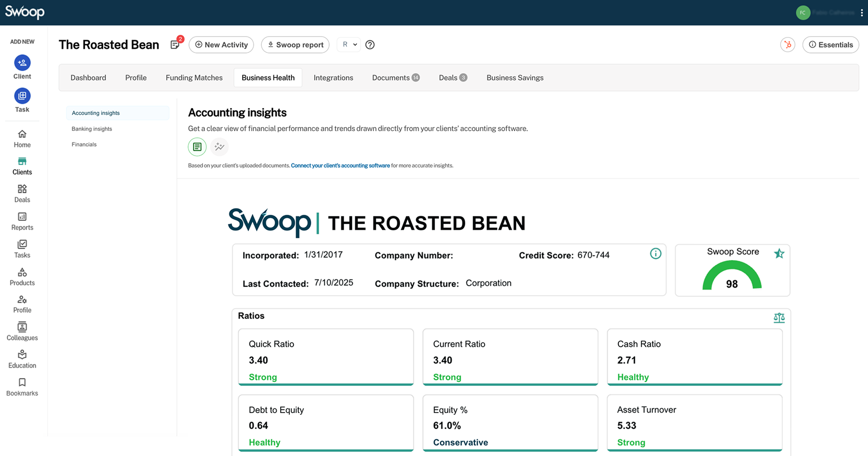Click the Add New Task icon
The width and height of the screenshot is (868, 456).
[22, 96]
